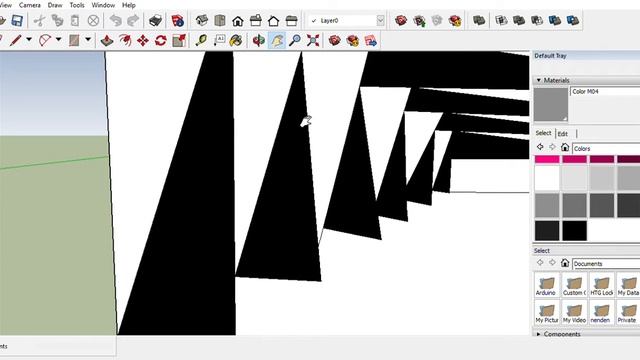Select the Pan hand tool
Image resolution: width=640 pixels, height=360 pixels.
[x=277, y=40]
